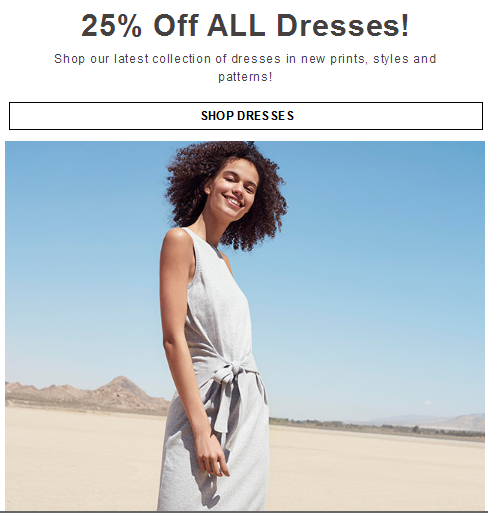The image size is (488, 513).
Task: Click the word "Off" in headline
Action: [176, 25]
